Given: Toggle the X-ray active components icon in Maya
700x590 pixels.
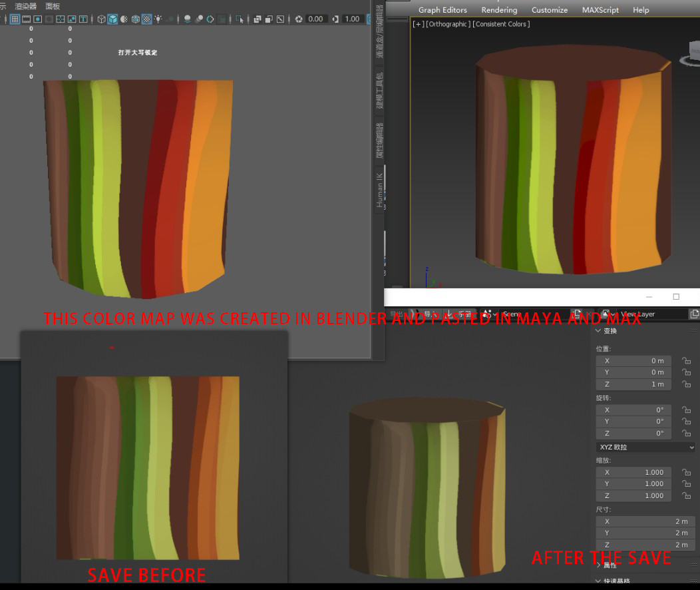Looking at the screenshot, I should (269, 19).
